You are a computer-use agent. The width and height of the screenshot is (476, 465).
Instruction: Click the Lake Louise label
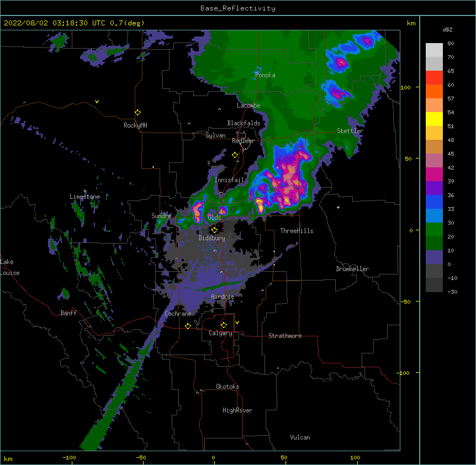tap(10, 267)
